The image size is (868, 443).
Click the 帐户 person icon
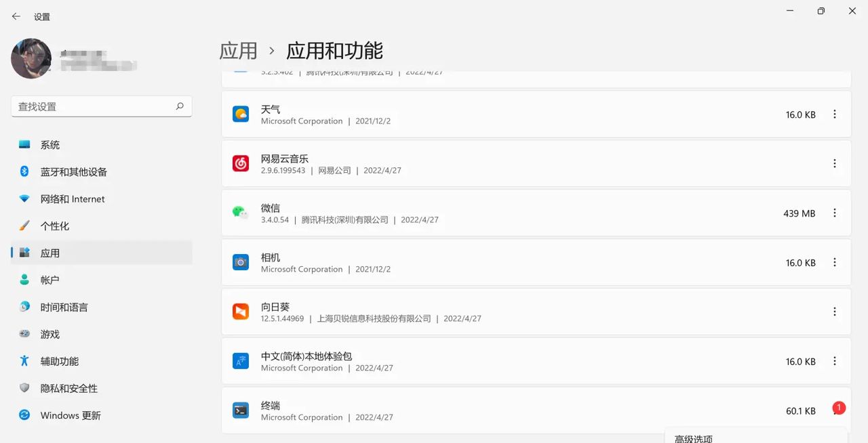tap(24, 280)
